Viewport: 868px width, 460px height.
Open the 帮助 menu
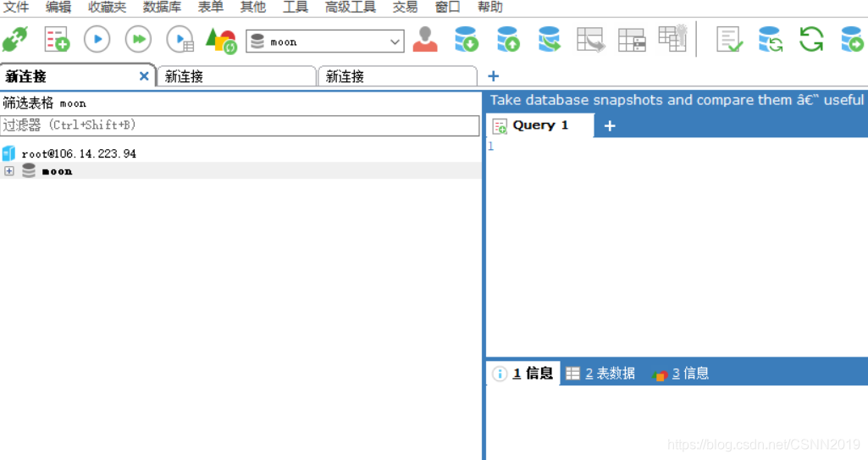pos(490,7)
